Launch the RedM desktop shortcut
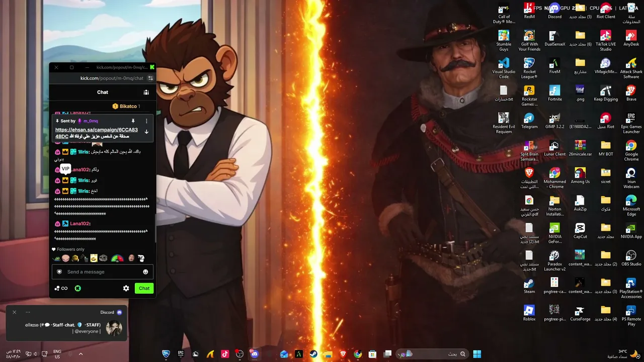The width and height of the screenshot is (644, 362). (529, 11)
